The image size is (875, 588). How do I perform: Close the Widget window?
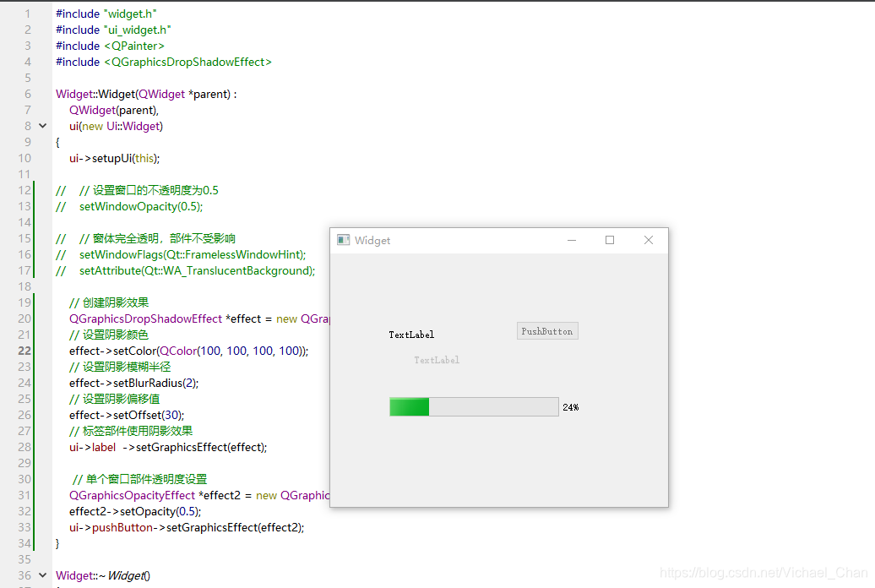click(x=649, y=240)
